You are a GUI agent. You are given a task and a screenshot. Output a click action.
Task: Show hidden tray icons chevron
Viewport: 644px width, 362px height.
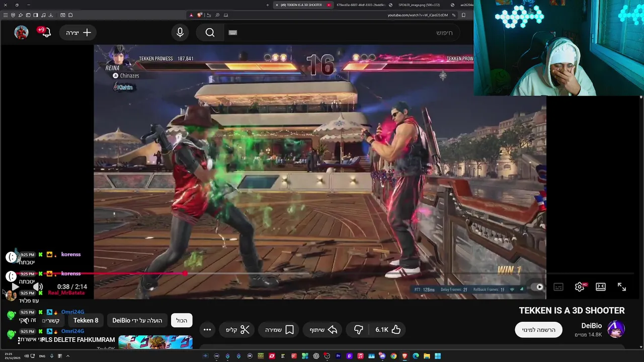(x=68, y=356)
